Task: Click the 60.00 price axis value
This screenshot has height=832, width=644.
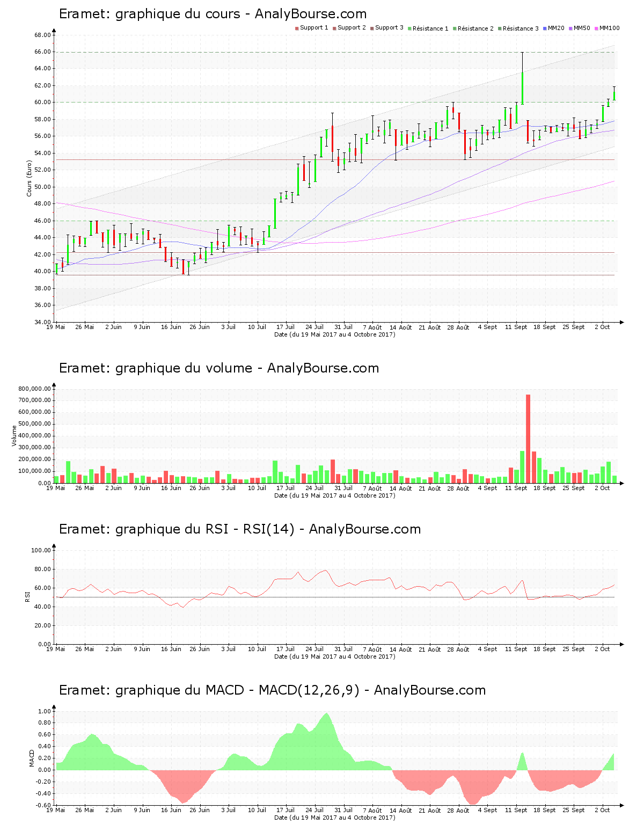Action: (42, 102)
